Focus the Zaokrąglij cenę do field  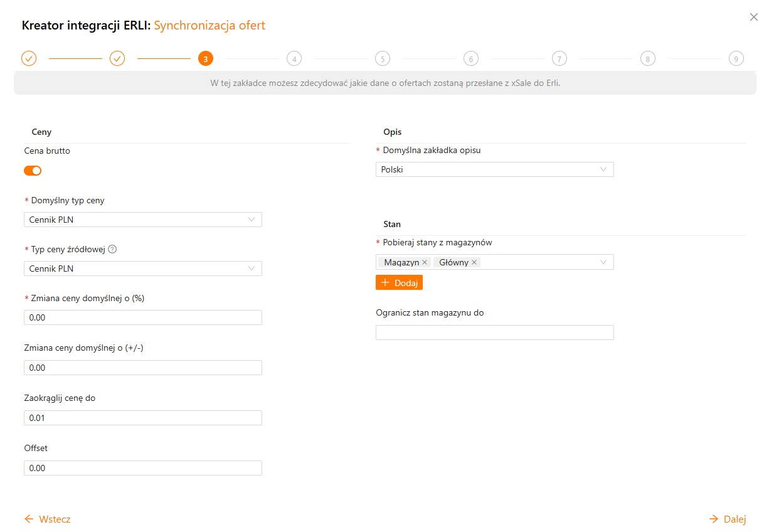(x=143, y=418)
